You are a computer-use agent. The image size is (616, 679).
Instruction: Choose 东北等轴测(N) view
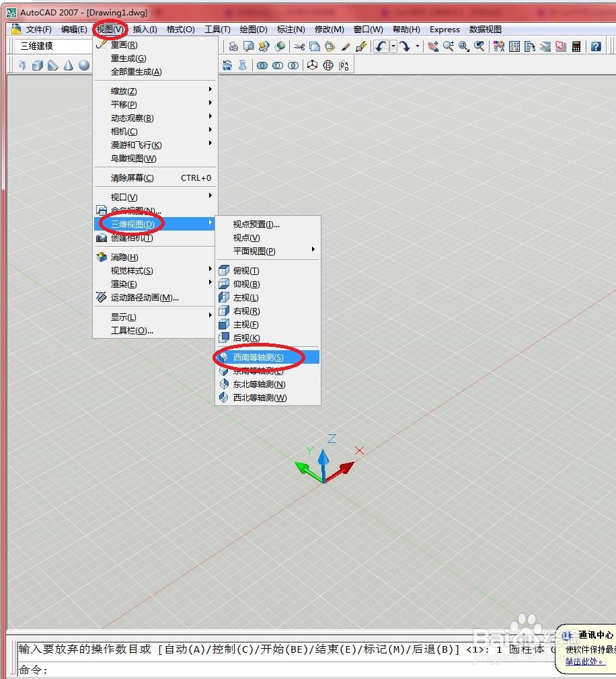[x=268, y=384]
